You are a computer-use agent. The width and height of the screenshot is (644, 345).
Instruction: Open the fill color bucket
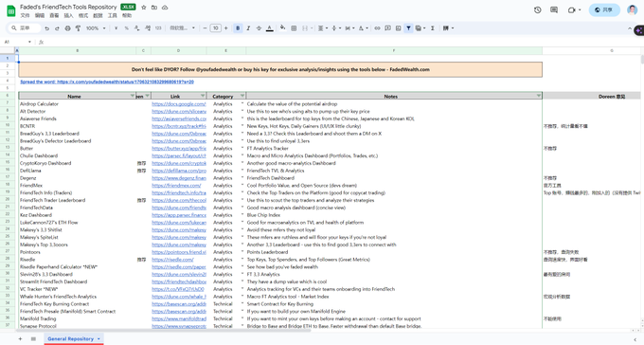coord(282,28)
